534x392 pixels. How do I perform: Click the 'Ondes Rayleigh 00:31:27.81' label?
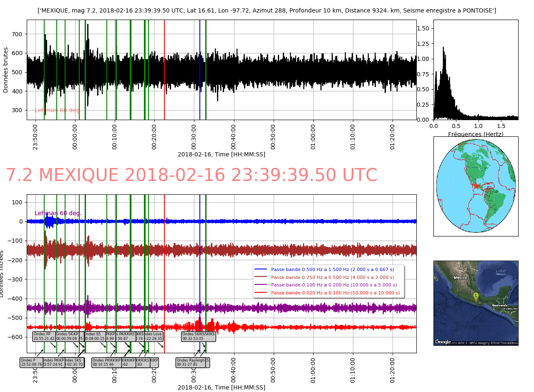[191, 362]
